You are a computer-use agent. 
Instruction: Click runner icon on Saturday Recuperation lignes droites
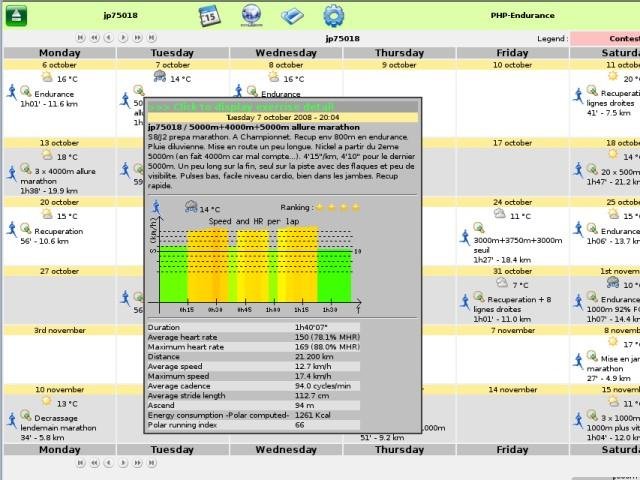578,94
